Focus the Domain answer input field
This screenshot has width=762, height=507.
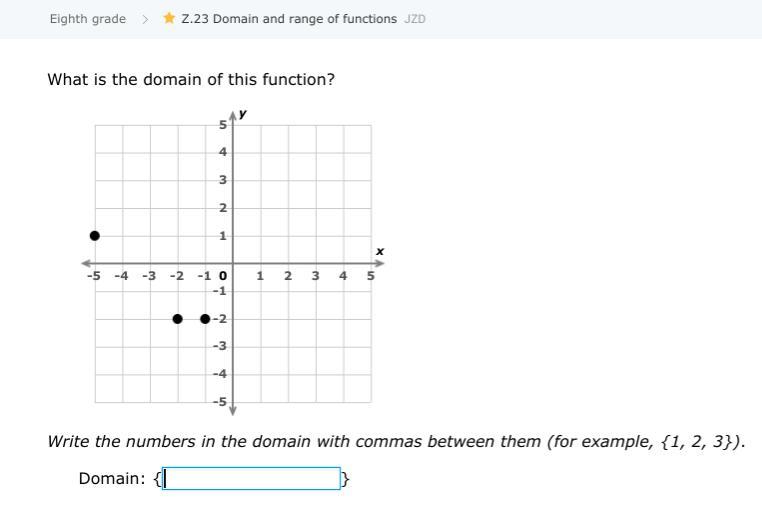(252, 479)
